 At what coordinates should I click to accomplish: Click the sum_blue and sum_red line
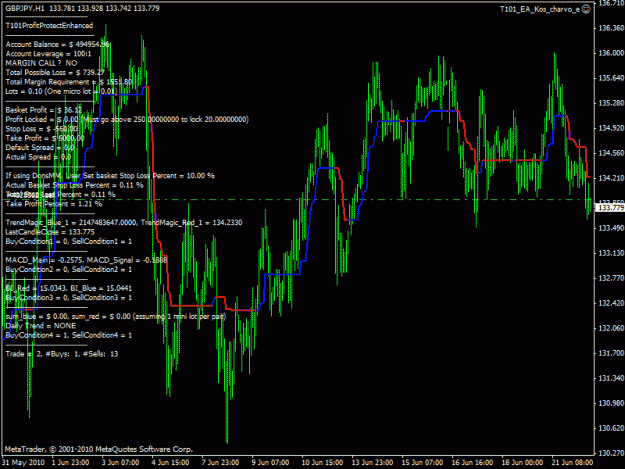click(116, 316)
